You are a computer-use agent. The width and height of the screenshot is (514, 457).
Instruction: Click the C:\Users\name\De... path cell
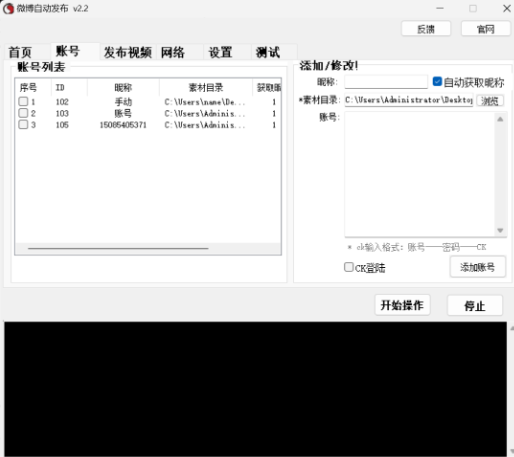(205, 102)
